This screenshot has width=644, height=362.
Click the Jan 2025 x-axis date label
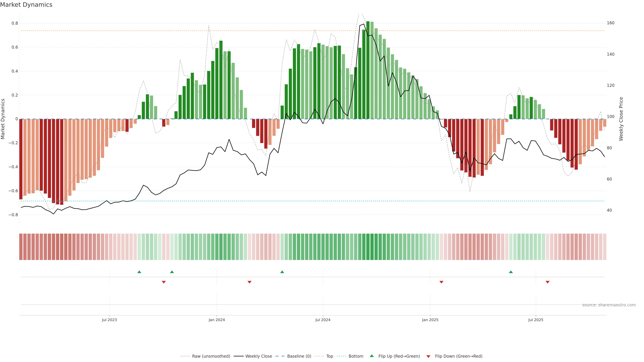[x=430, y=320]
